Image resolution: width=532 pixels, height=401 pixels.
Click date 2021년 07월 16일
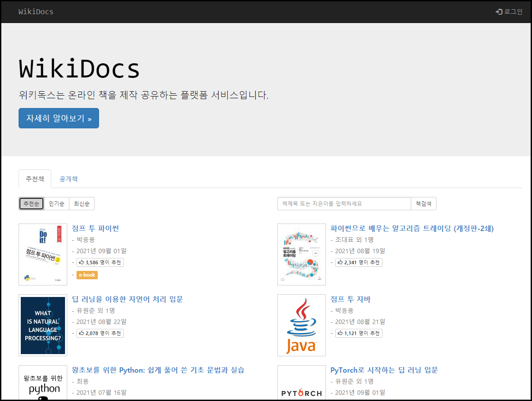[101, 393]
